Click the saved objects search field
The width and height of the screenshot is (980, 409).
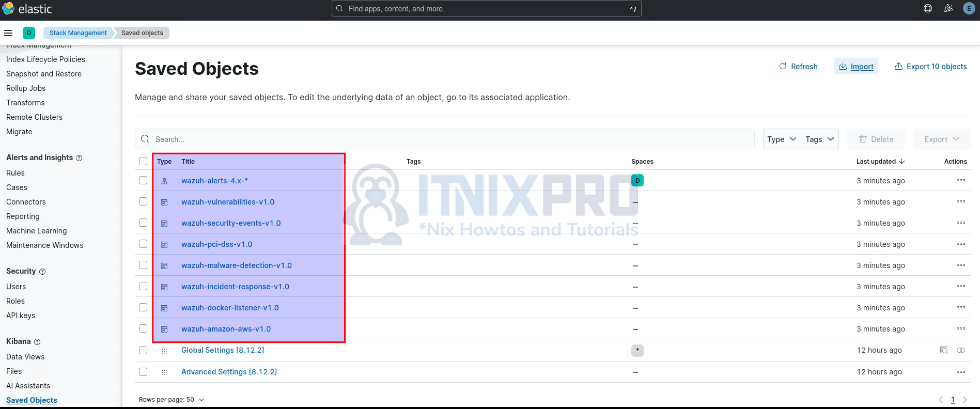coord(444,139)
